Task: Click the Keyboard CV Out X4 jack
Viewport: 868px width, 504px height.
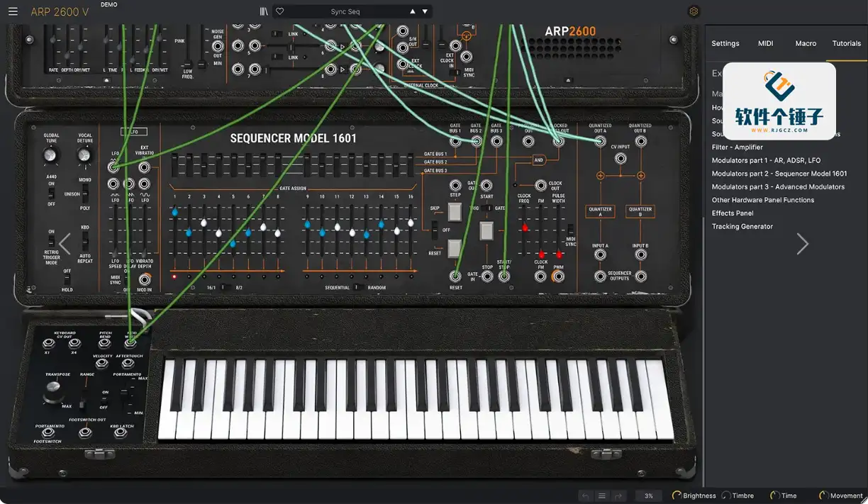Action: coord(73,344)
